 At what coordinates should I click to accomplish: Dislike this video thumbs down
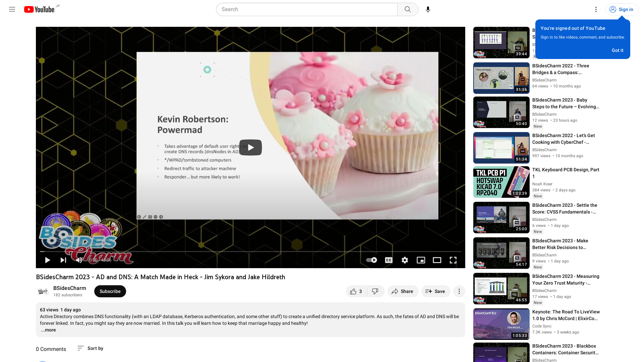[375, 291]
